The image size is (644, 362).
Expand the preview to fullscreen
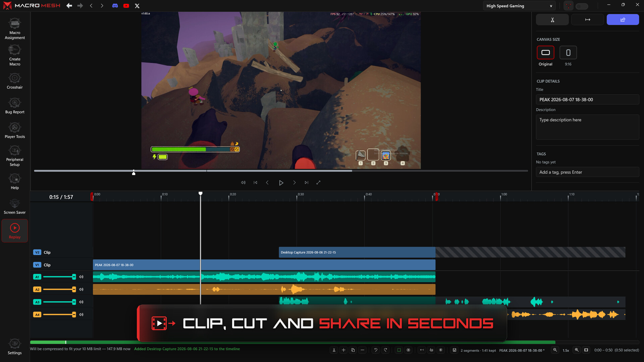(x=318, y=183)
